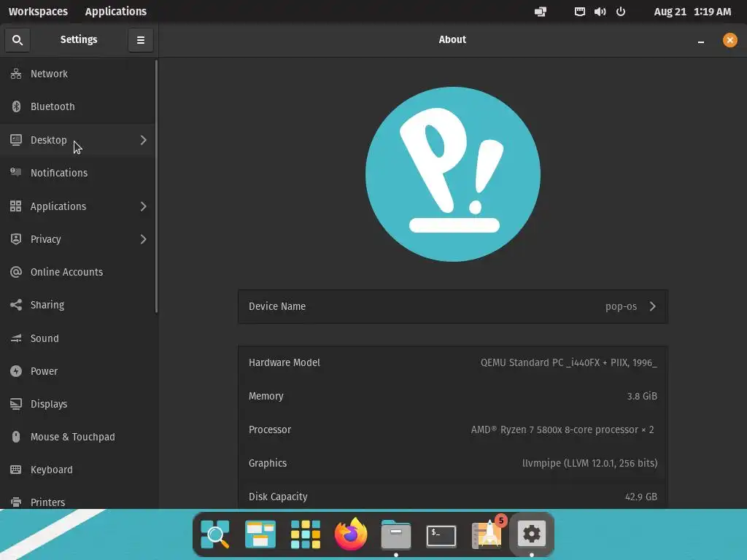Go to Sound settings
747x560 pixels.
[x=77, y=338]
